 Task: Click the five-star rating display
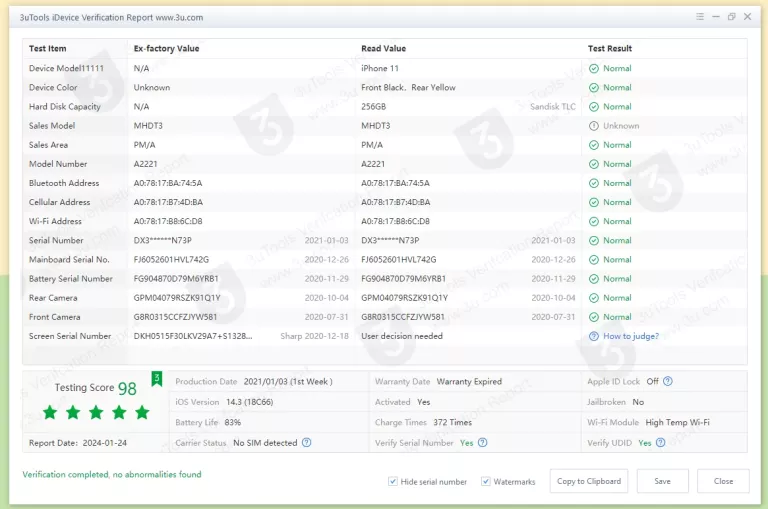tap(96, 412)
